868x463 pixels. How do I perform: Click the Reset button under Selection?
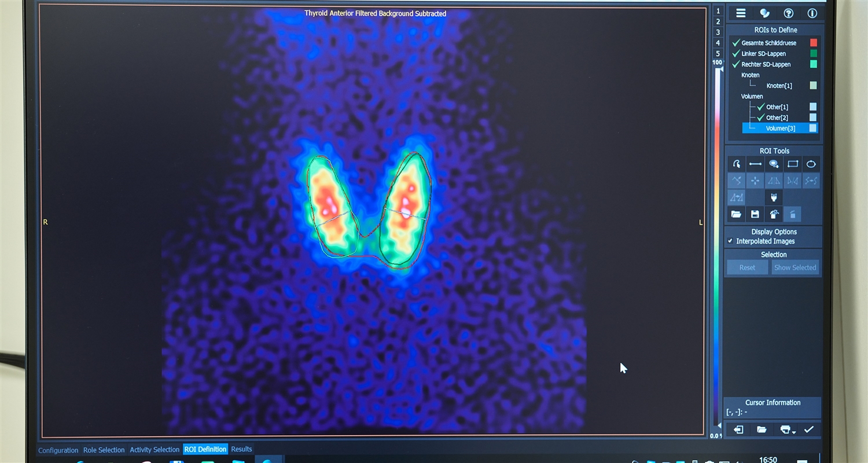(x=747, y=267)
